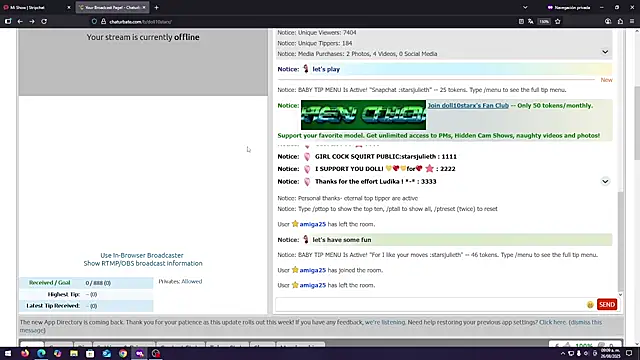Open a new tab with plus button
The height and width of the screenshot is (360, 640).
156,7
